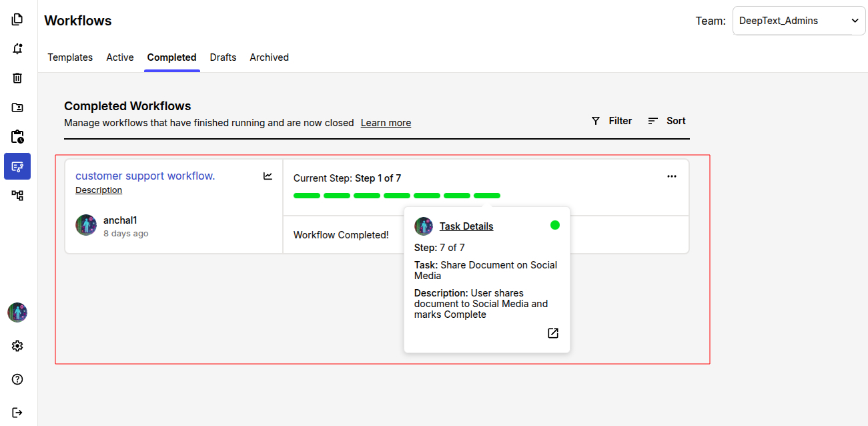This screenshot has width=868, height=426.
Task: Open the hierarchy tree sidebar icon
Action: point(17,196)
